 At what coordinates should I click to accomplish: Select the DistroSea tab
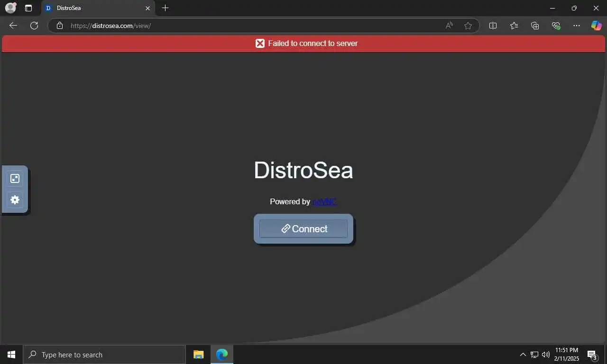pyautogui.click(x=98, y=8)
